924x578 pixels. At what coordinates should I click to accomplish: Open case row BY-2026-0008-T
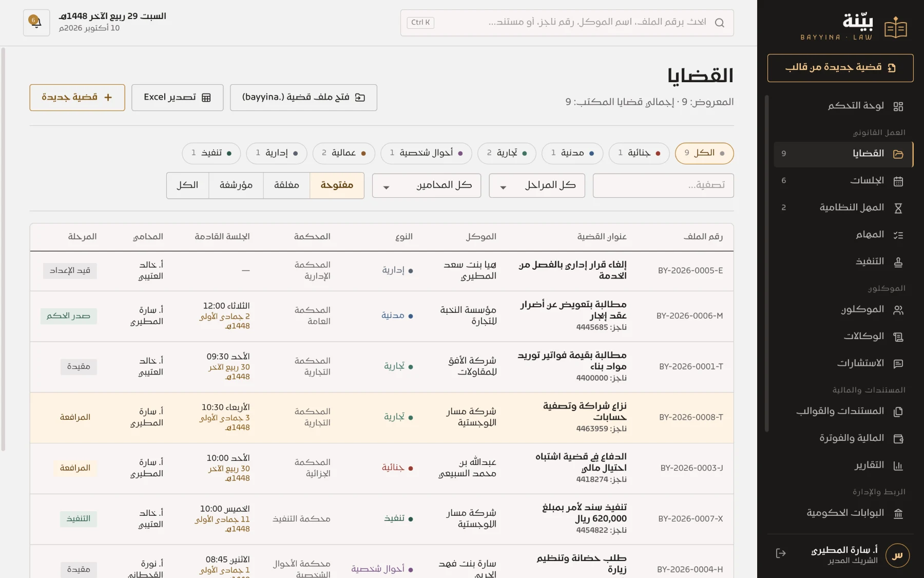(x=381, y=418)
